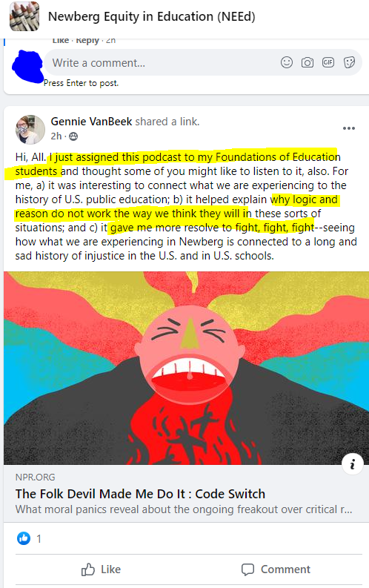Click the Comment button under the post
This screenshot has height=588, width=369.
pyautogui.click(x=276, y=569)
